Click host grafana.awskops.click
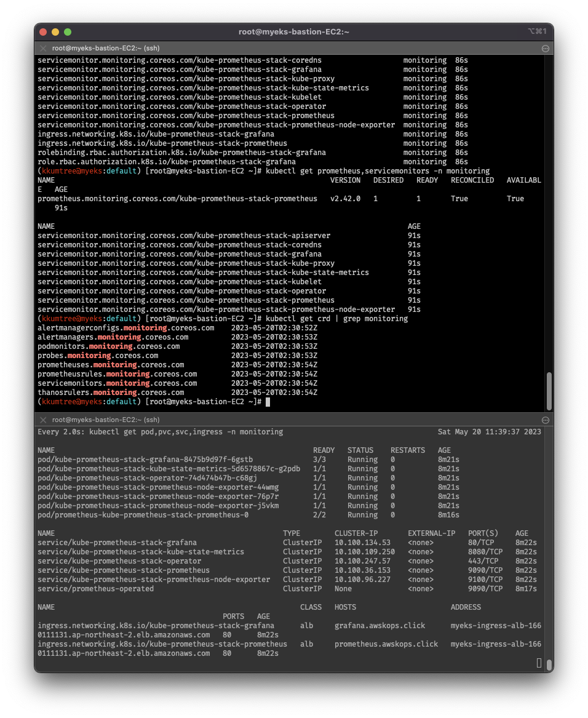 [379, 626]
